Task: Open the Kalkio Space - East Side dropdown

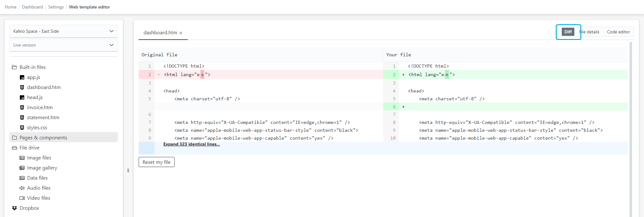Action: point(64,31)
